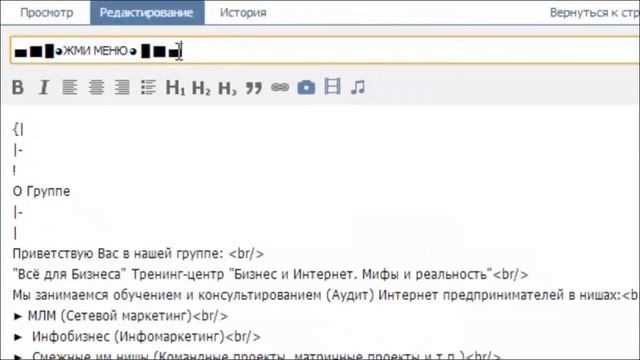The width and height of the screenshot is (640, 360).
Task: Add a photo via camera icon
Action: tap(306, 87)
